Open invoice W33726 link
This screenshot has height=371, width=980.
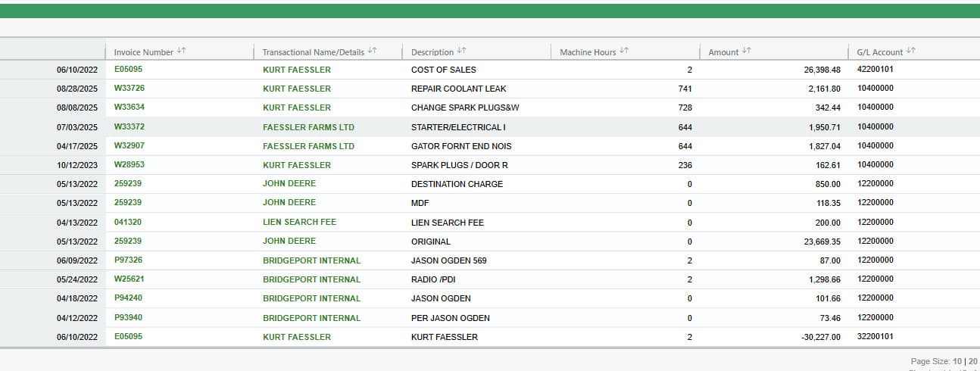[x=129, y=89]
